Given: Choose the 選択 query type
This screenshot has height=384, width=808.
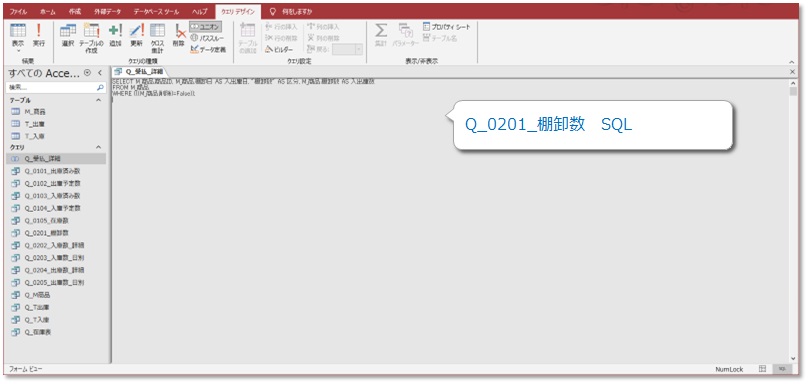Looking at the screenshot, I should [68, 35].
